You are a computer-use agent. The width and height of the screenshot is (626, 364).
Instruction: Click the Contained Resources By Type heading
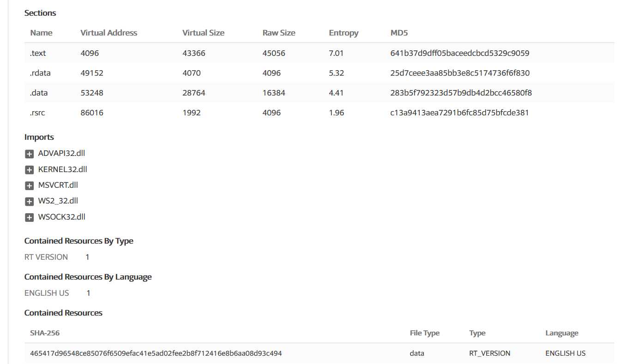tap(79, 241)
